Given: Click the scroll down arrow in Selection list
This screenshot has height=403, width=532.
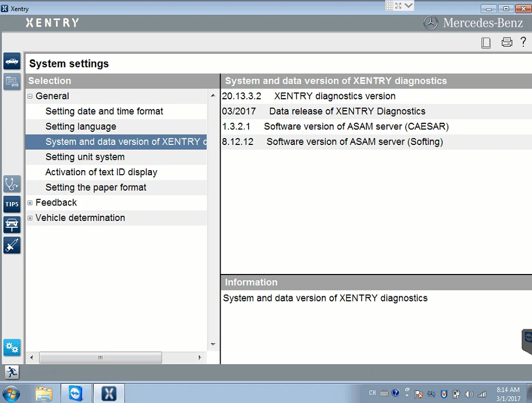Looking at the screenshot, I should tap(213, 344).
